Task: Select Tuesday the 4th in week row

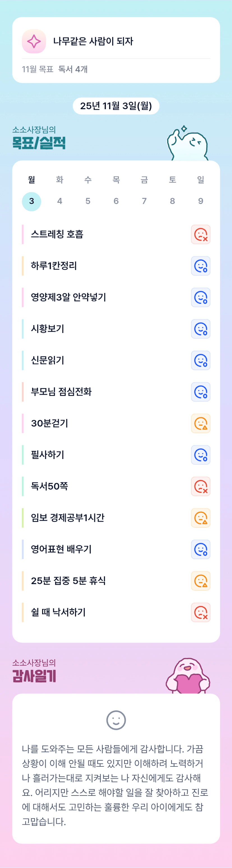Action: [60, 201]
